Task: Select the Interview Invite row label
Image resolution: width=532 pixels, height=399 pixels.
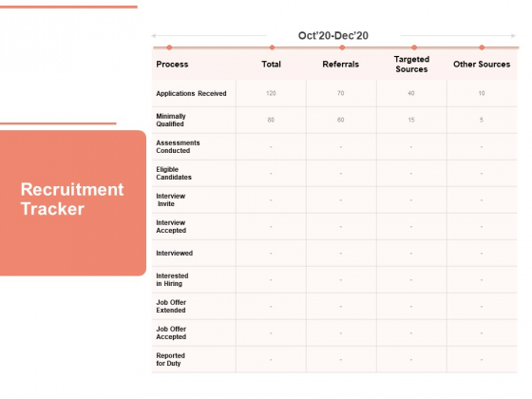Action: (x=171, y=199)
